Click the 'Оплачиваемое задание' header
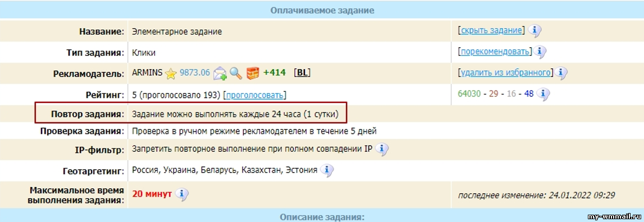The image size is (644, 222). tap(322, 11)
